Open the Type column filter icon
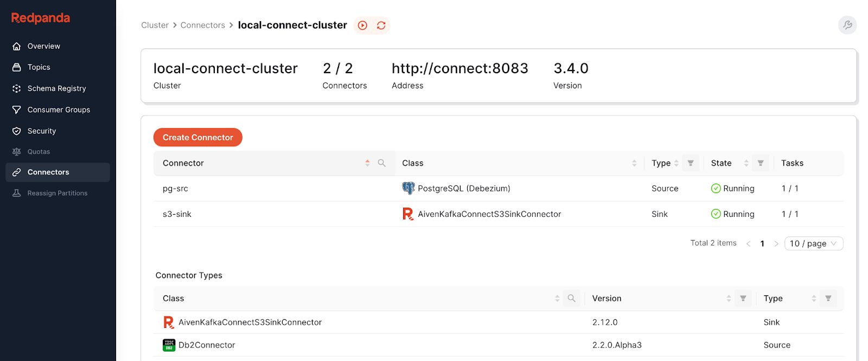Viewport: 868px width, 361px height. pos(691,163)
